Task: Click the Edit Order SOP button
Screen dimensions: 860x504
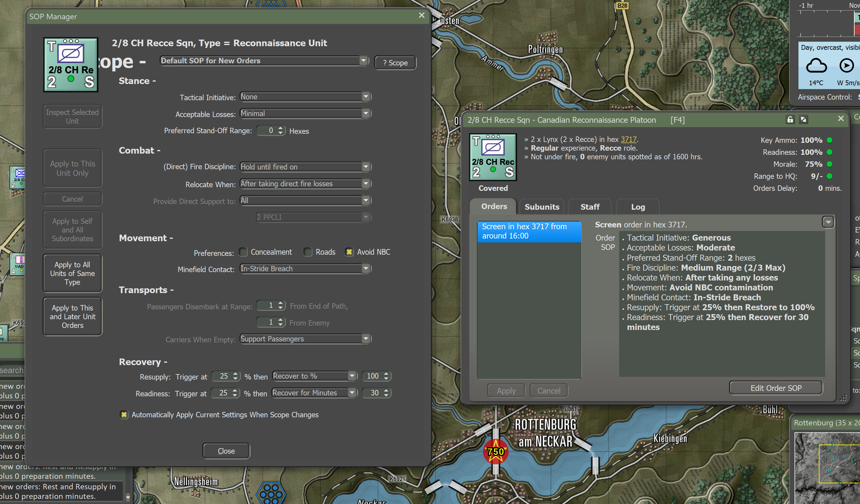Action: click(x=776, y=388)
